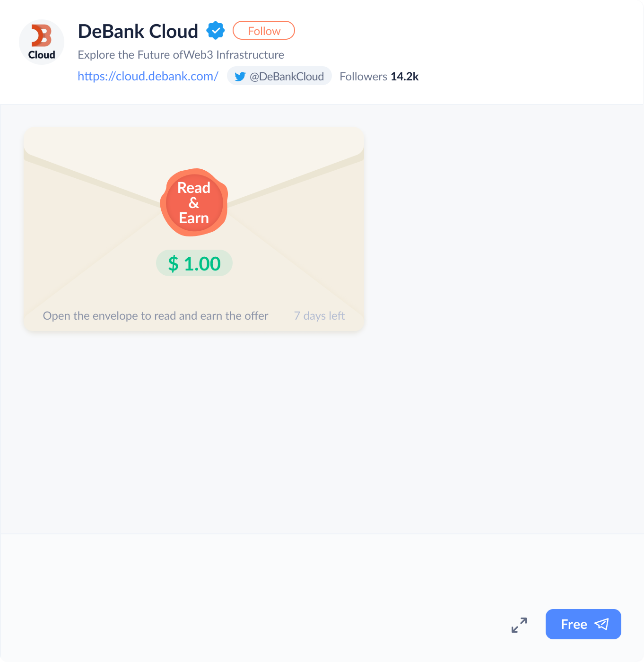Image resolution: width=644 pixels, height=662 pixels.
Task: Click the blue verified checkmark badge
Action: [x=216, y=31]
